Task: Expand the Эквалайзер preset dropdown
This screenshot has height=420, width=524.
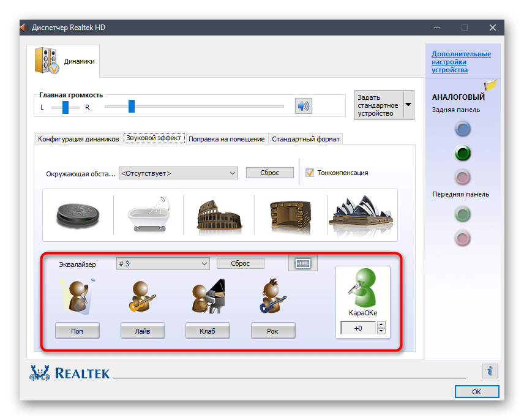Action: click(x=163, y=263)
